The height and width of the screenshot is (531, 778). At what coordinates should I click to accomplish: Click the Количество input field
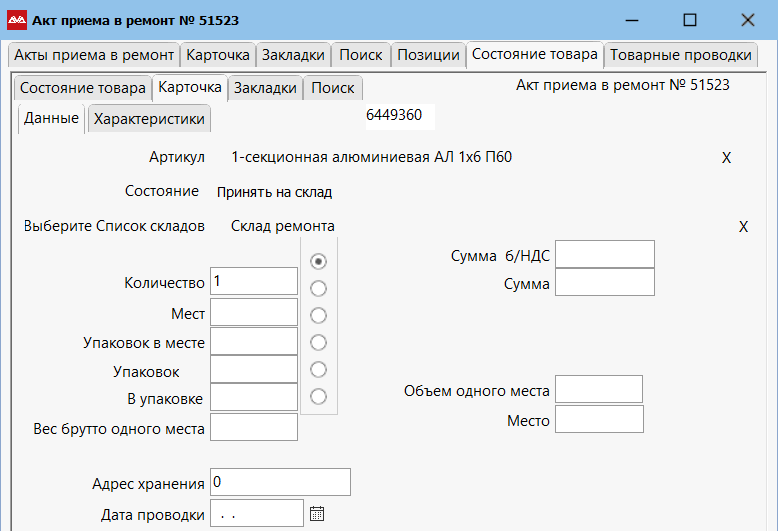click(x=254, y=282)
